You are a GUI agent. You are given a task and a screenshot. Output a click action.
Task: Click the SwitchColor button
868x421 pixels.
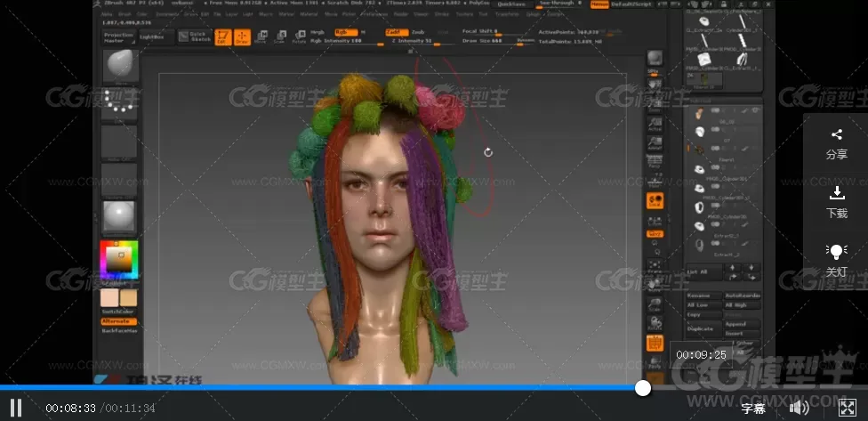tap(118, 312)
